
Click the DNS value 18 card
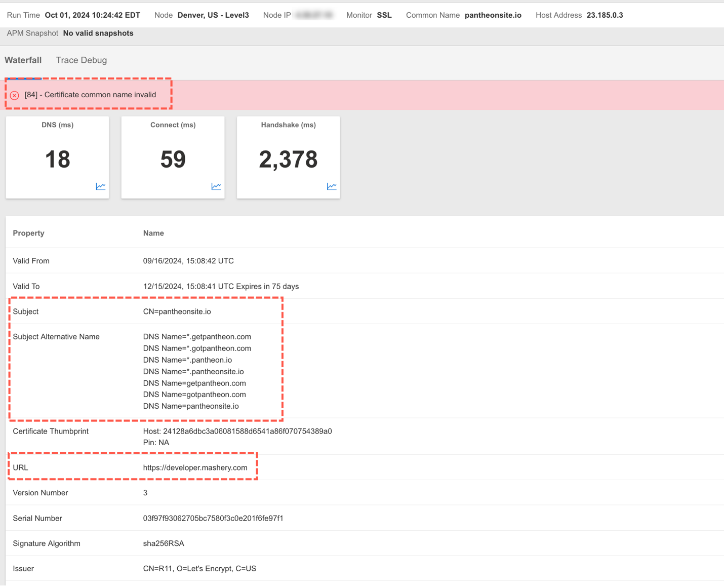[57, 158]
